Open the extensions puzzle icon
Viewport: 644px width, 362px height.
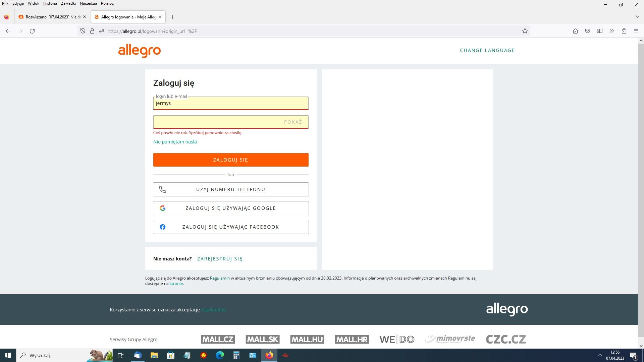tap(624, 31)
